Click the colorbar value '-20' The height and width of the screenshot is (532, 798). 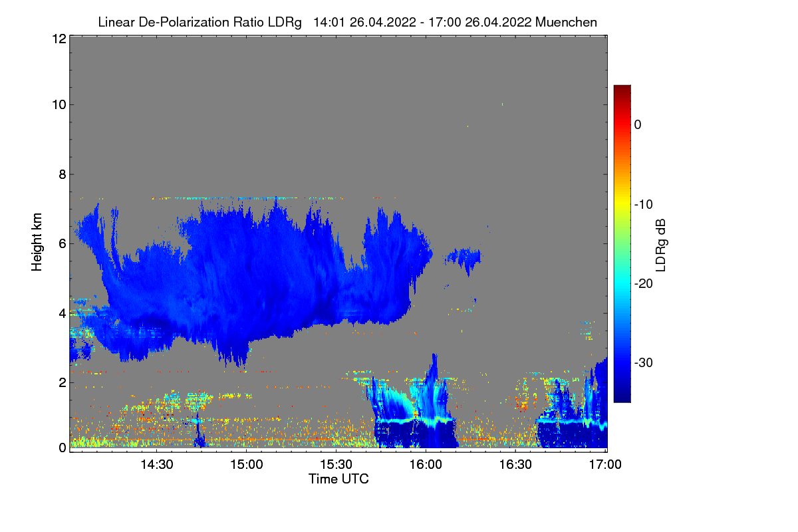point(644,283)
